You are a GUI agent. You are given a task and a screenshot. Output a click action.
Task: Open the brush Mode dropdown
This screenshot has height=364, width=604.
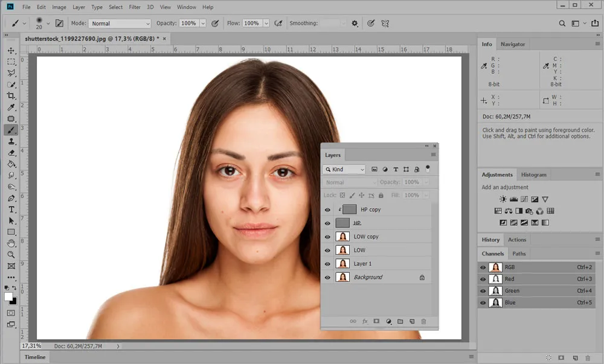point(120,24)
